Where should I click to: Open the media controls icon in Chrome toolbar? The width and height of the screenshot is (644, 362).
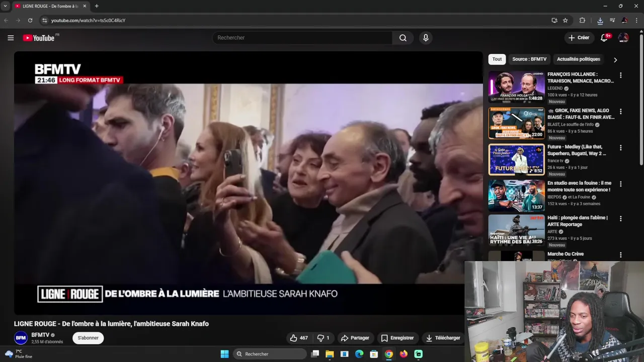pos(612,20)
